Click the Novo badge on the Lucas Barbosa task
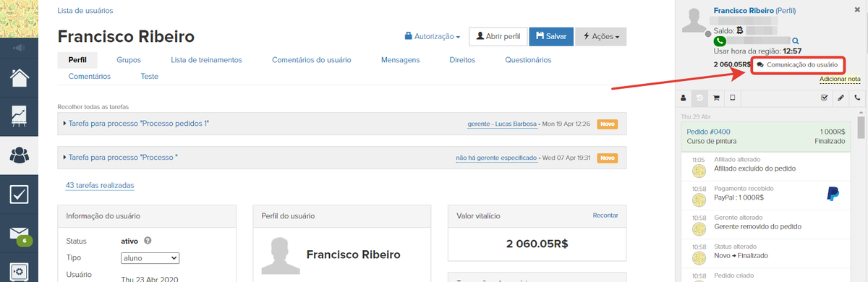The image size is (868, 282). [608, 124]
